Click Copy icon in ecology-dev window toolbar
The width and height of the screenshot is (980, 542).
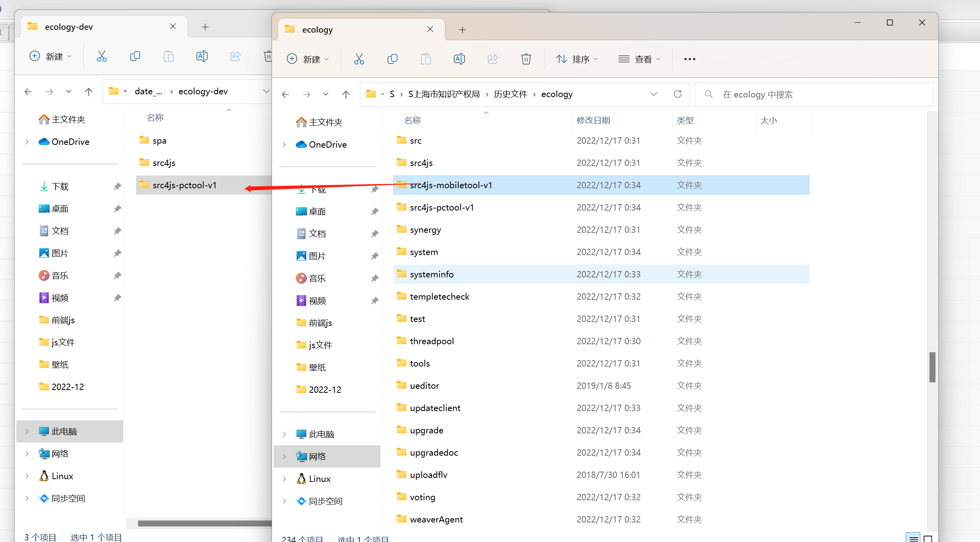(x=135, y=56)
